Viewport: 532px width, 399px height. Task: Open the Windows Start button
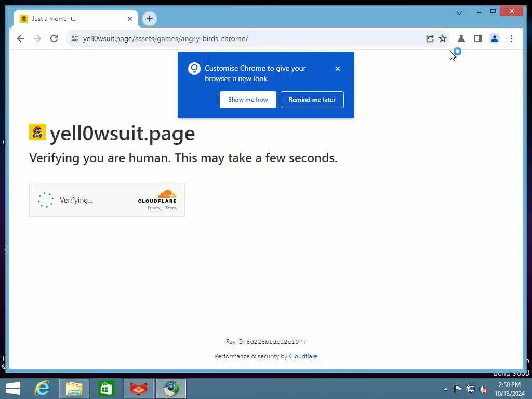[x=13, y=389]
